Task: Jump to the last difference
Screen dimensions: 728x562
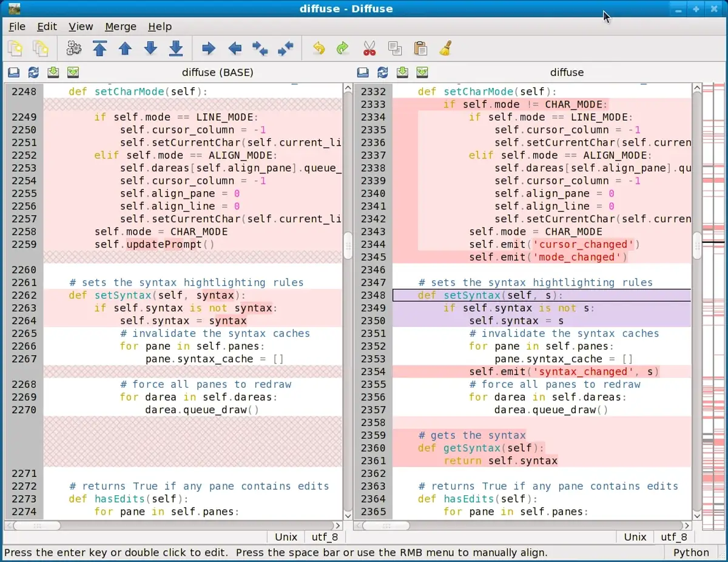Action: (x=176, y=48)
